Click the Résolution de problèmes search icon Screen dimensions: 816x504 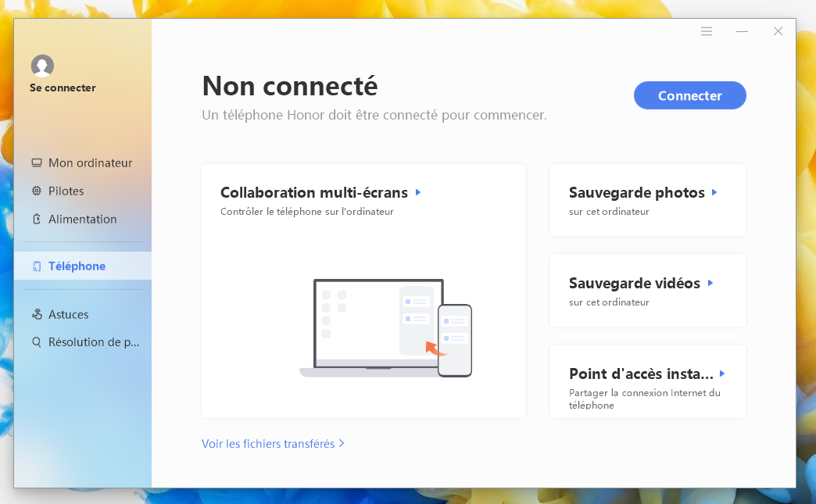coord(37,342)
